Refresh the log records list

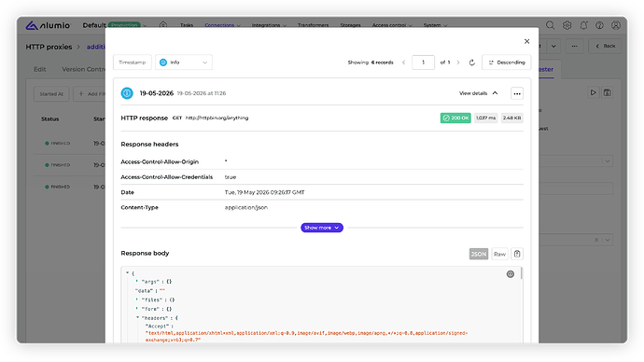[x=472, y=63]
